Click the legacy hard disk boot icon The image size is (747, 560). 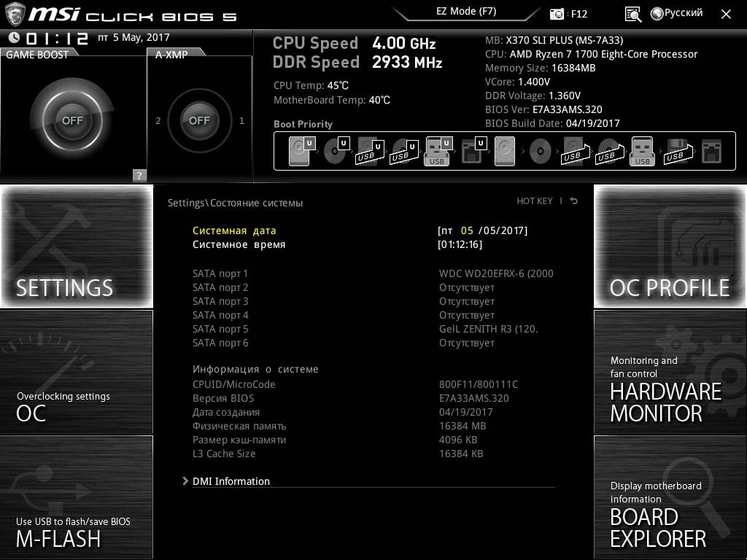point(505,151)
